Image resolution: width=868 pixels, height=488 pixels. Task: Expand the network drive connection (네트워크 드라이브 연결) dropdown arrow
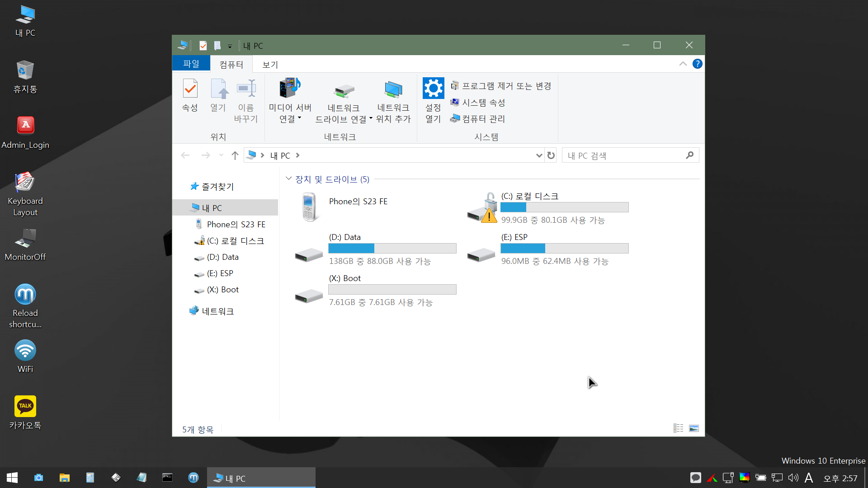[x=371, y=119]
